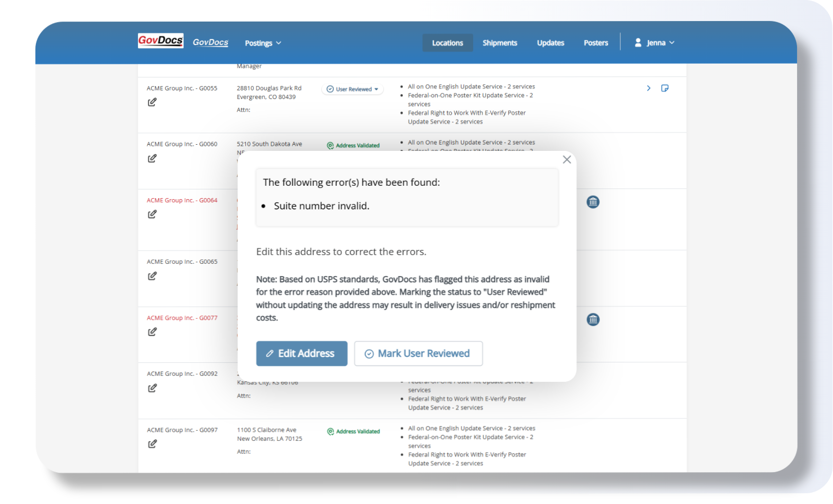This screenshot has width=833, height=504.
Task: Switch to the Shipments tab
Action: pos(499,43)
